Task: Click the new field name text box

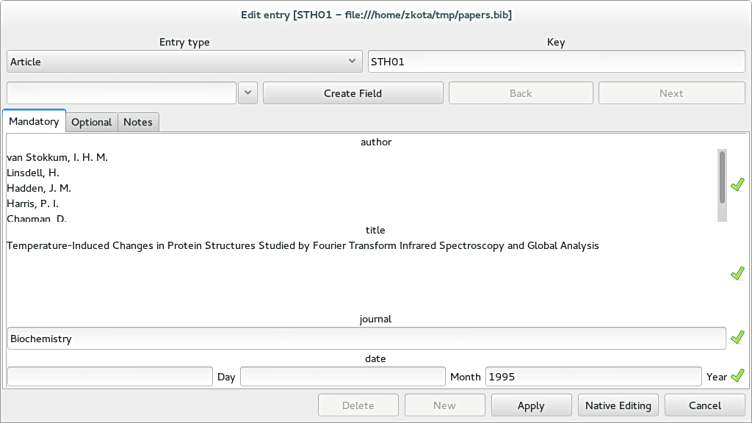Action: 121,93
